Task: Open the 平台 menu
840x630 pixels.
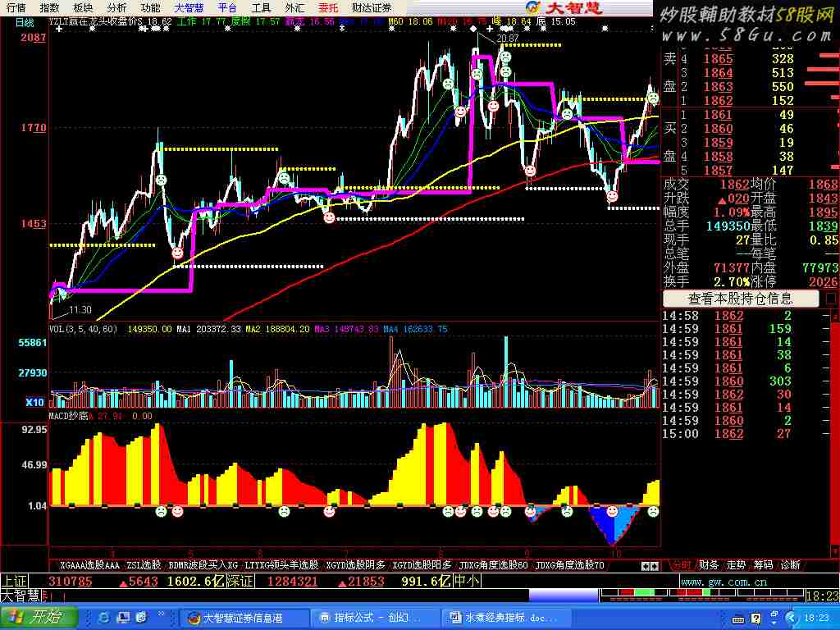Action: pyautogui.click(x=227, y=7)
